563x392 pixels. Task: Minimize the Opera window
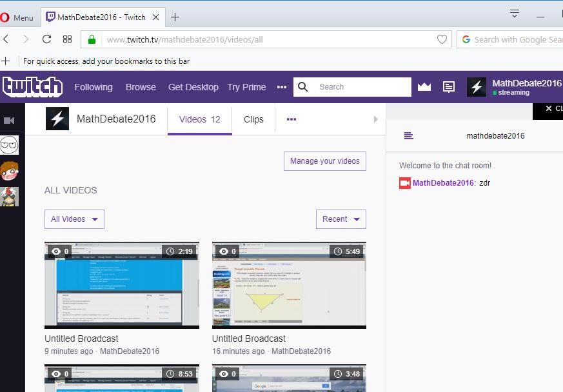(540, 17)
